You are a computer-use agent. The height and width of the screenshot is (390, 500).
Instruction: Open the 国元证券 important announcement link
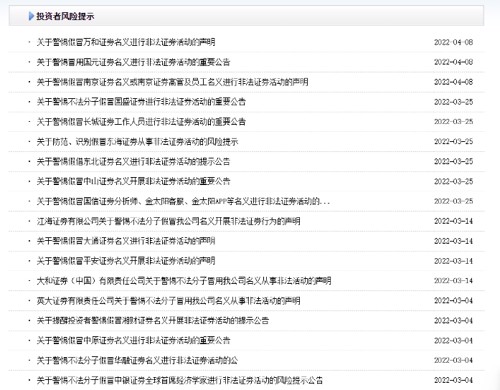click(133, 62)
